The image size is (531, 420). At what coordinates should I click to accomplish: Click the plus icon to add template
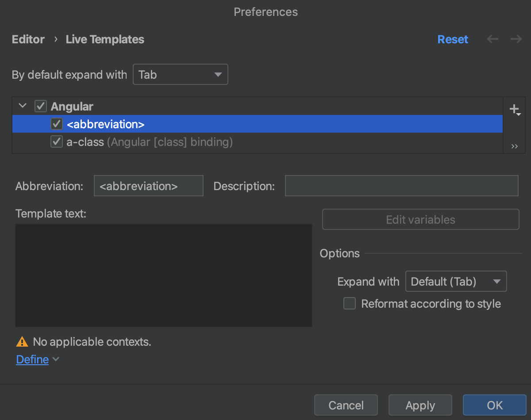[514, 109]
